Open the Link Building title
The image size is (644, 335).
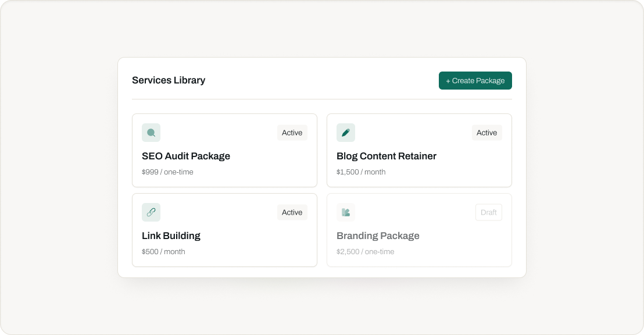[x=171, y=236]
